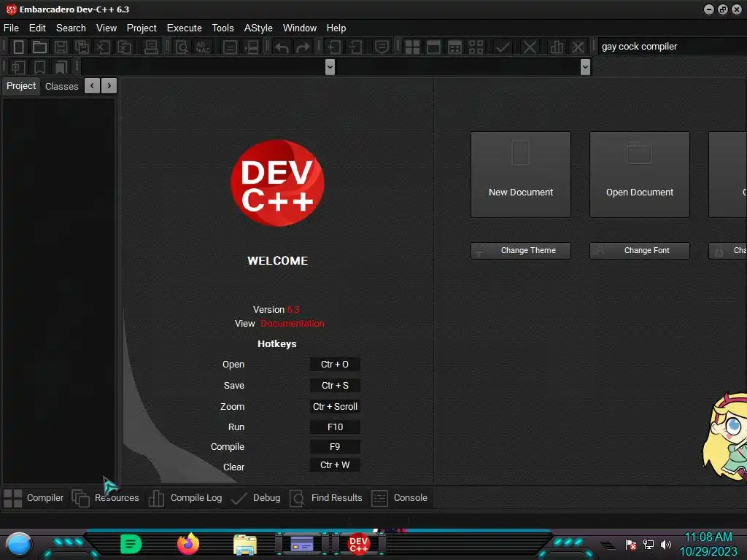Click the Goto bookmark toolbar icon

pos(61,67)
